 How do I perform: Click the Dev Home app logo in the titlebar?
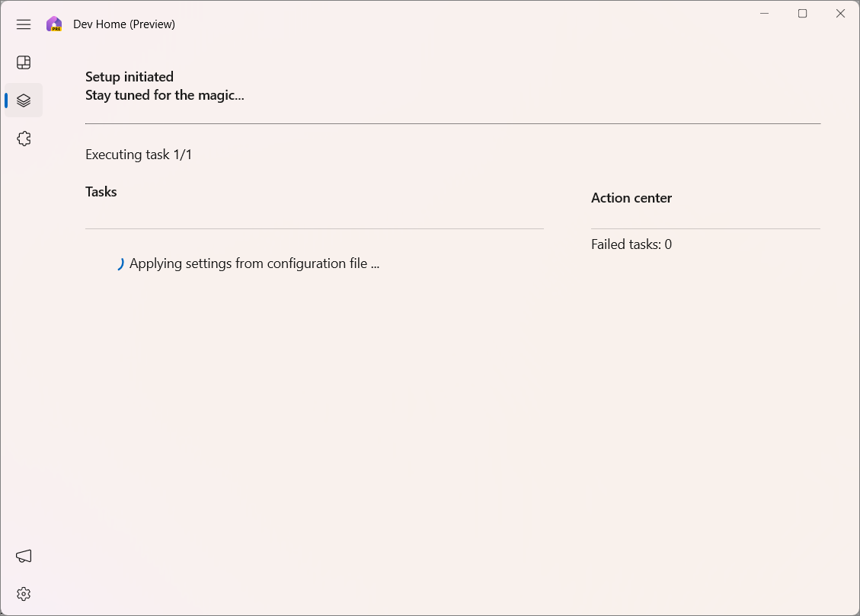[54, 24]
